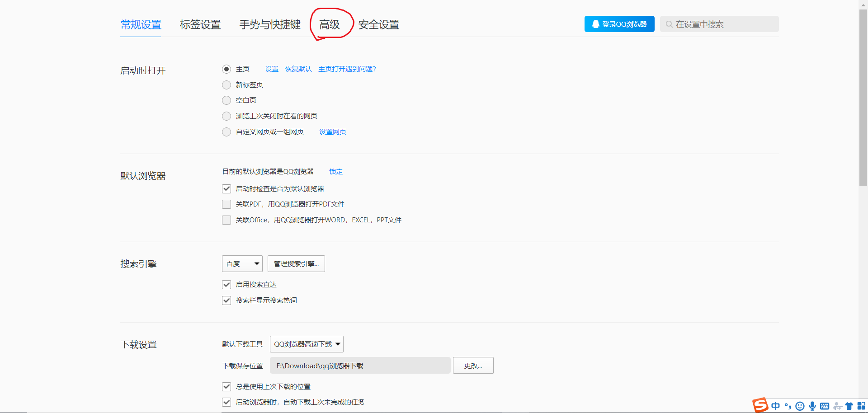The width and height of the screenshot is (868, 413).
Task: Click the 登录QQ浏览器 login button
Action: pos(619,24)
